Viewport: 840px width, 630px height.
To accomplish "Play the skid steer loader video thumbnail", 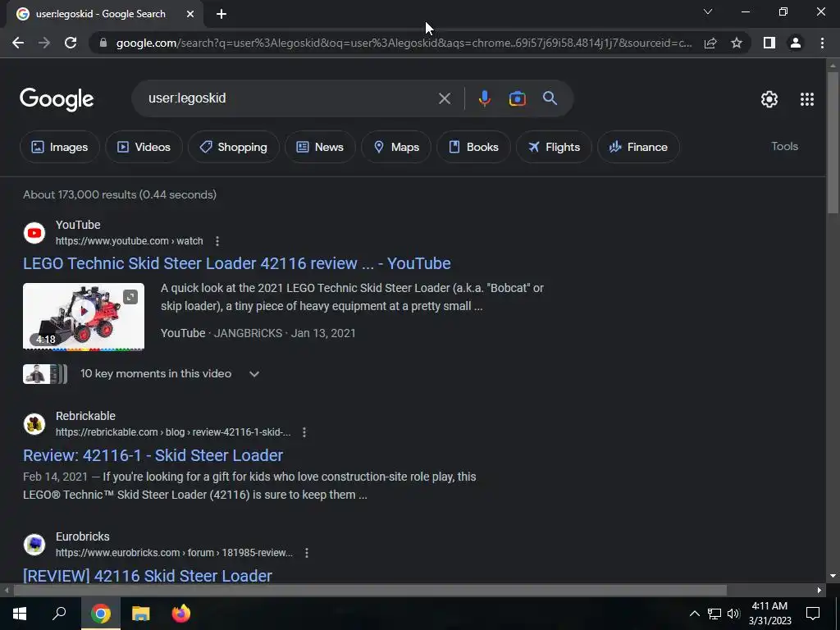I will click(84, 316).
